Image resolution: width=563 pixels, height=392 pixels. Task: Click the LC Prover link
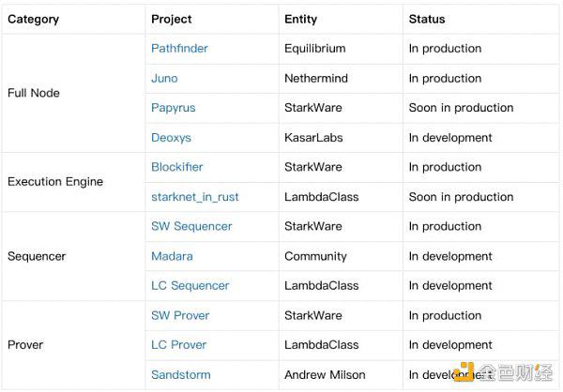point(179,344)
